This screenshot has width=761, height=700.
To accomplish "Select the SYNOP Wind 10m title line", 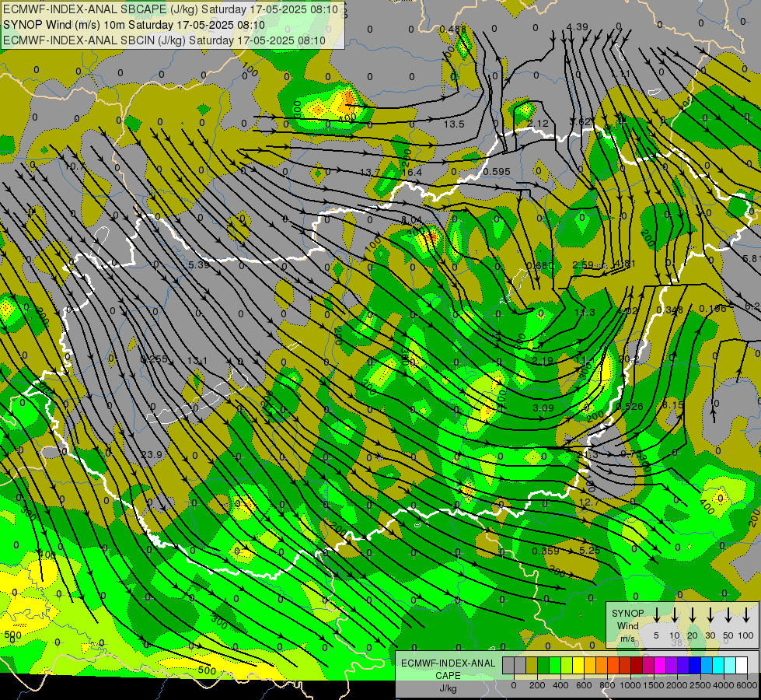I will pos(134,25).
